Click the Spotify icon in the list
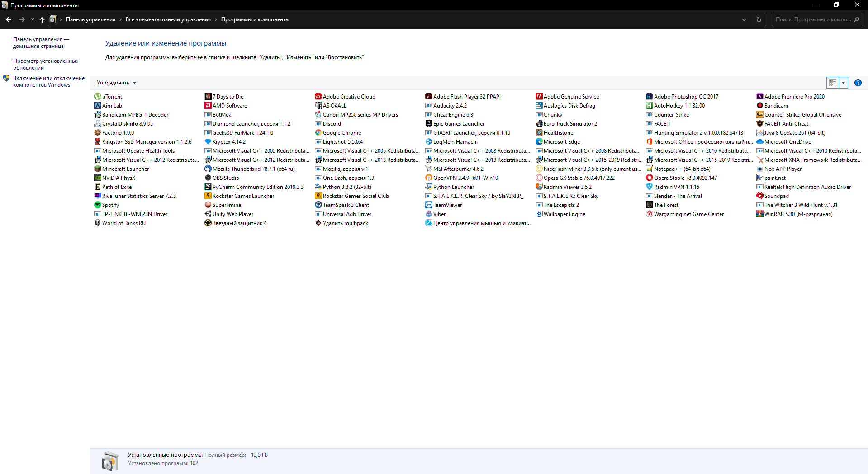This screenshot has width=868, height=474. pyautogui.click(x=97, y=205)
